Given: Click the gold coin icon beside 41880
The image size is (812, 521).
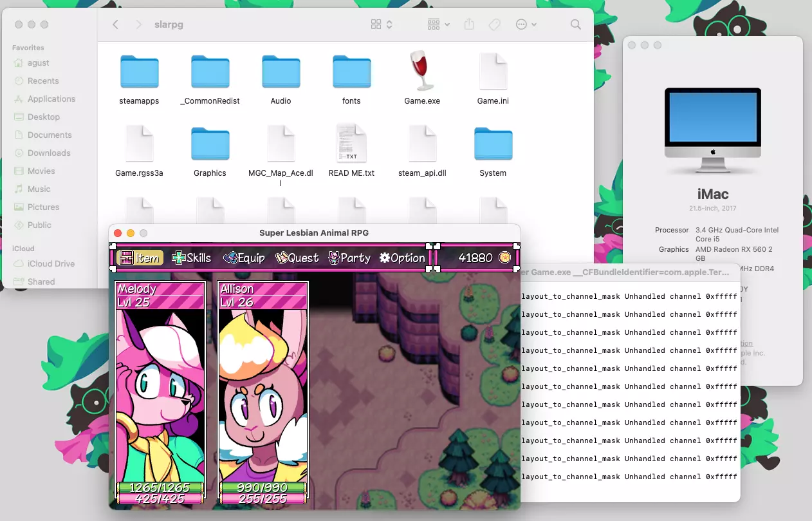Looking at the screenshot, I should 505,258.
